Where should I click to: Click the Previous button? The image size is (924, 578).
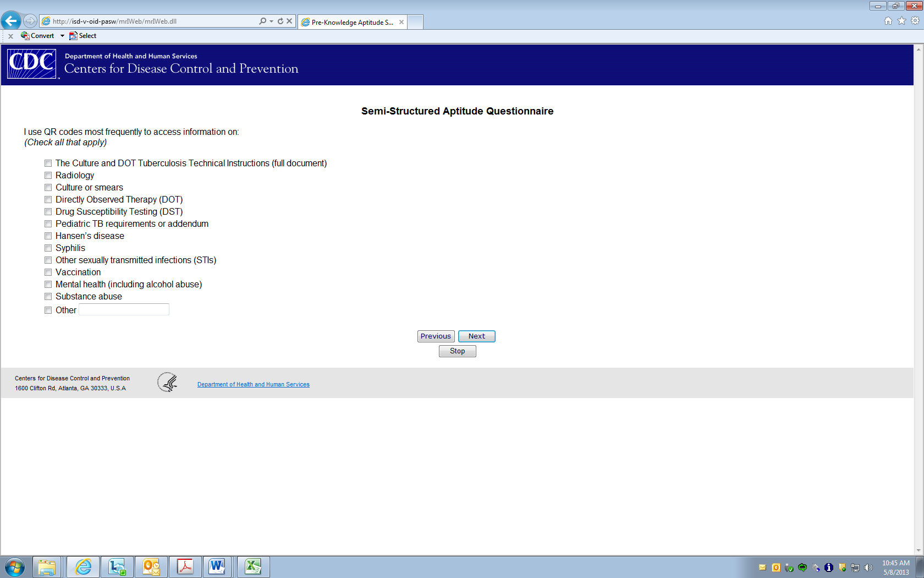click(x=436, y=336)
